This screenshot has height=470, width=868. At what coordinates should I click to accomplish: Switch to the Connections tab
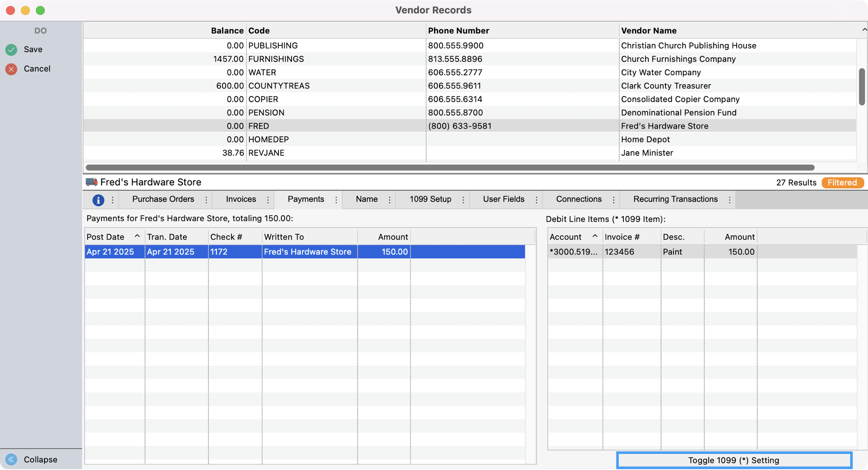coord(579,199)
